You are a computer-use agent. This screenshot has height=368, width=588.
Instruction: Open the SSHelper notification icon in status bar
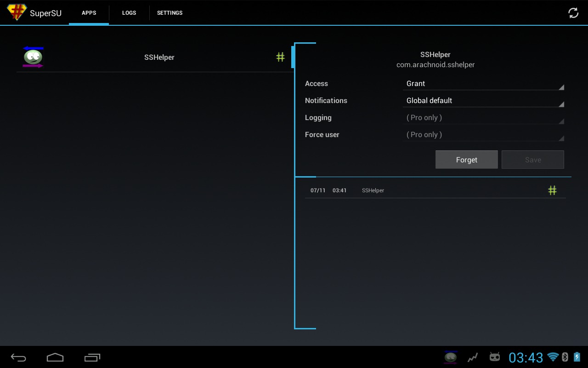click(x=450, y=357)
